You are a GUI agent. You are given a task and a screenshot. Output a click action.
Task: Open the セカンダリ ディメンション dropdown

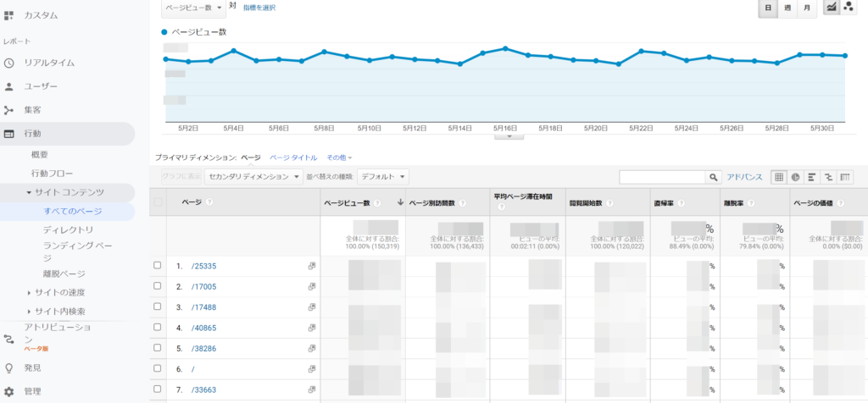click(x=253, y=177)
